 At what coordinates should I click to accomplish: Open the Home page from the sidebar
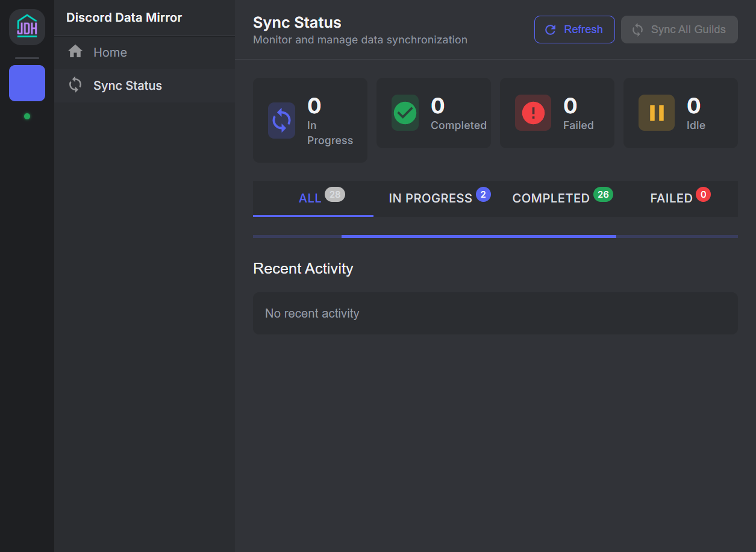click(110, 52)
